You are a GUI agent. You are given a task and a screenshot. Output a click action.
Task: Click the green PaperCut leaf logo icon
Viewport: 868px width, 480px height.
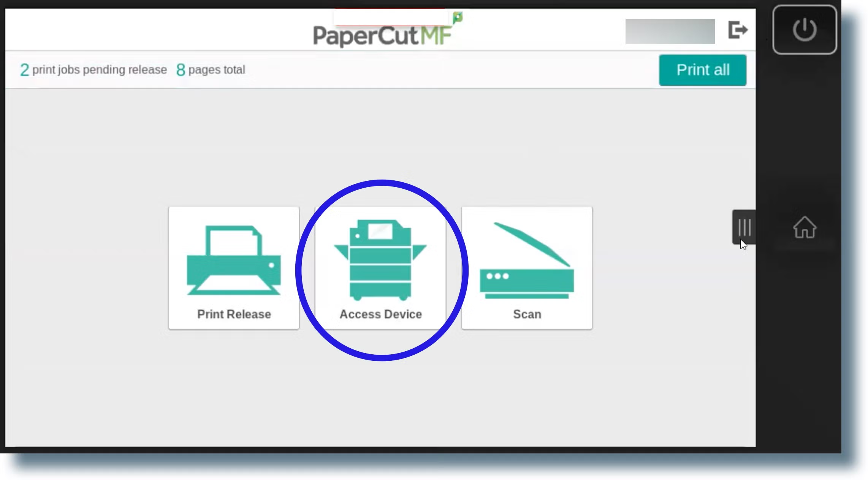[x=458, y=17]
